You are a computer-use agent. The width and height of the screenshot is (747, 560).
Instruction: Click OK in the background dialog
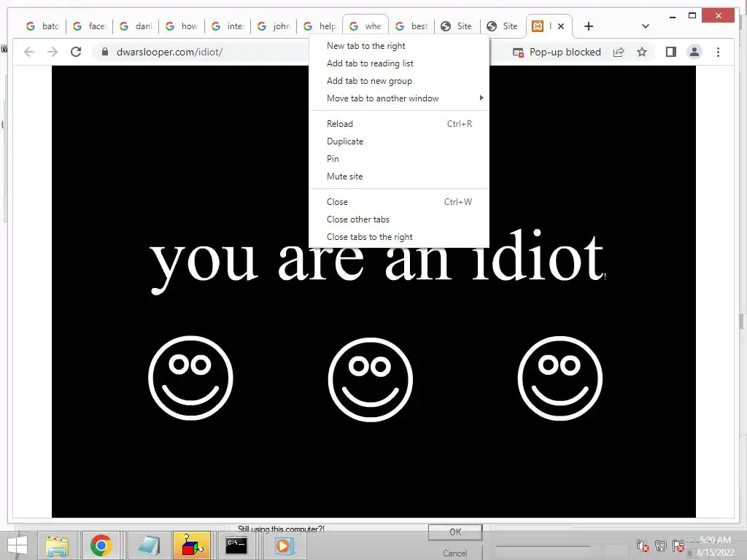click(x=455, y=532)
